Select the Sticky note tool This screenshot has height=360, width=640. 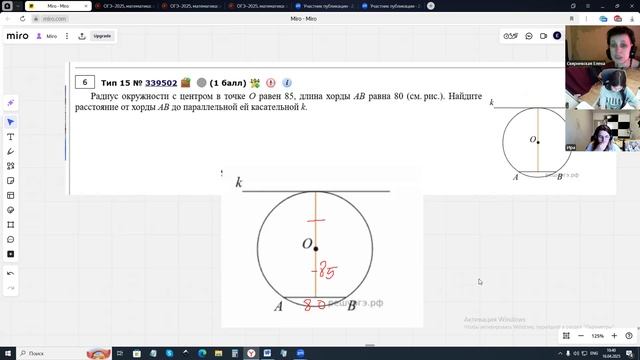coord(11,181)
